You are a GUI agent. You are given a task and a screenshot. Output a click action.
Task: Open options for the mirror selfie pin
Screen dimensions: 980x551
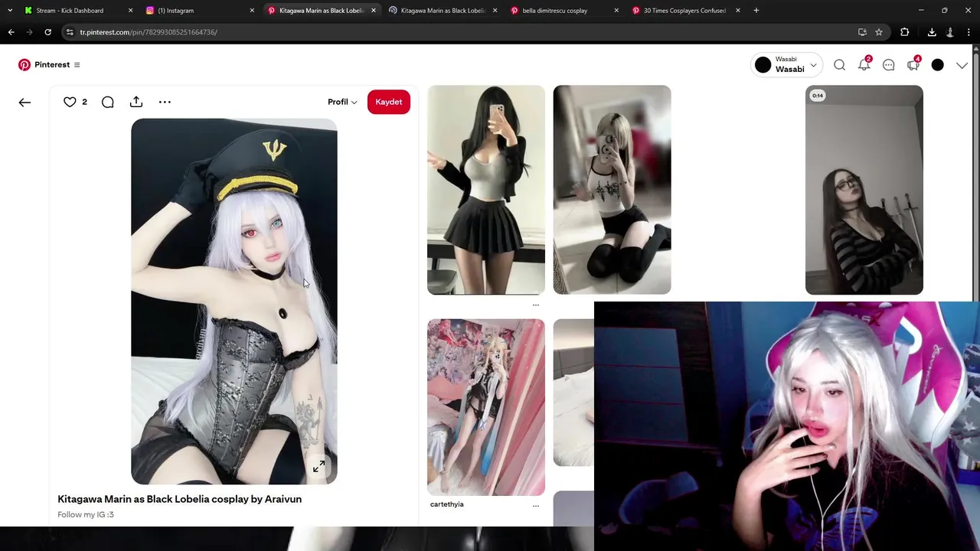point(535,305)
